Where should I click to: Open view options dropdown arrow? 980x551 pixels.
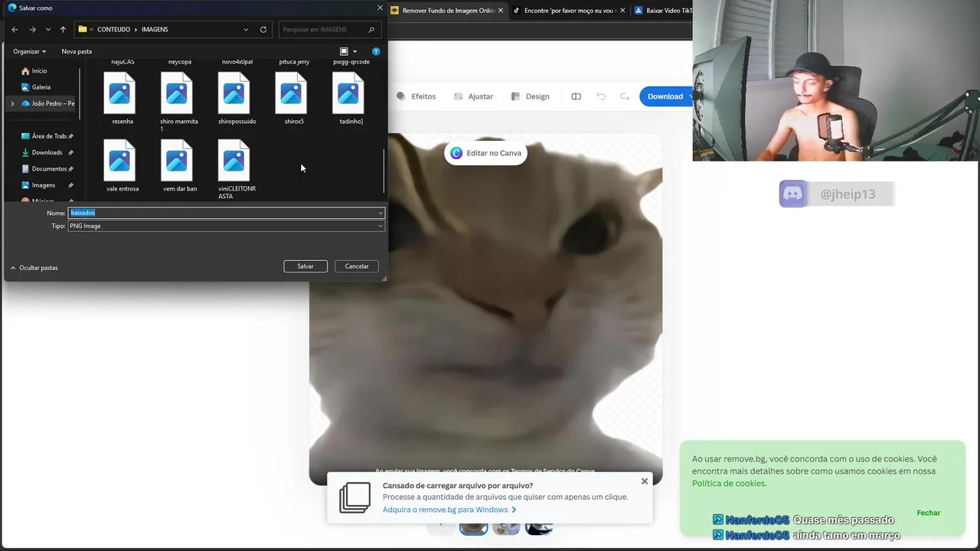[354, 51]
